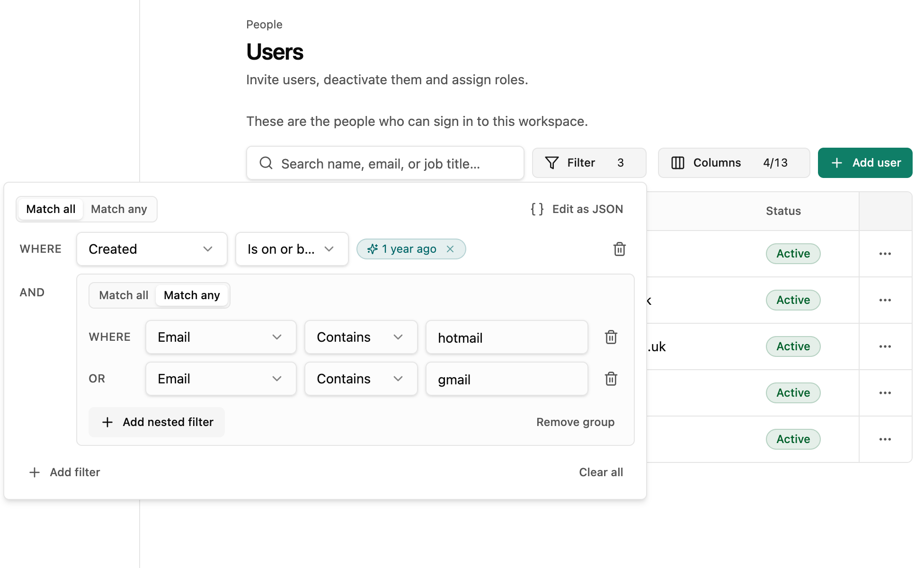Select top-level Match all
924x568 pixels.
click(x=51, y=209)
